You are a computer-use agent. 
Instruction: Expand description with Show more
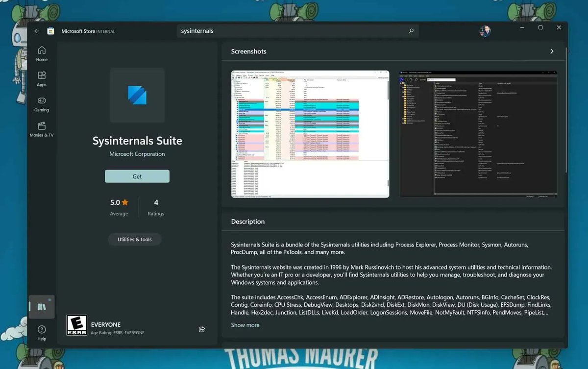click(245, 325)
